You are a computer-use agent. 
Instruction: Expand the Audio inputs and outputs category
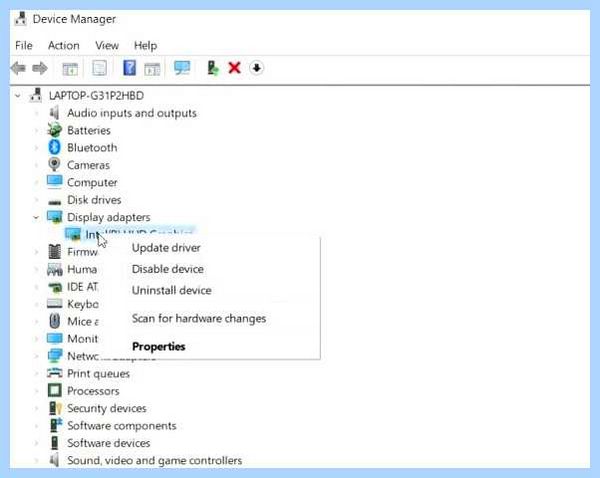pos(37,113)
